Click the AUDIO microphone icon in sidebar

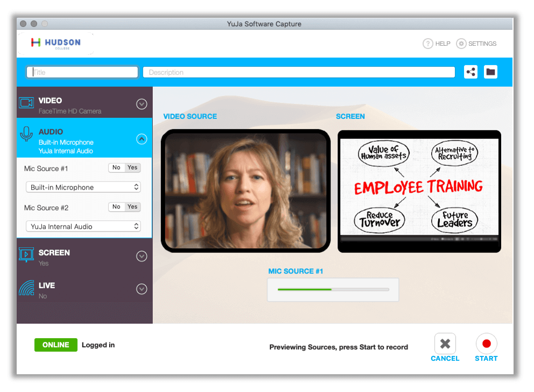[26, 134]
